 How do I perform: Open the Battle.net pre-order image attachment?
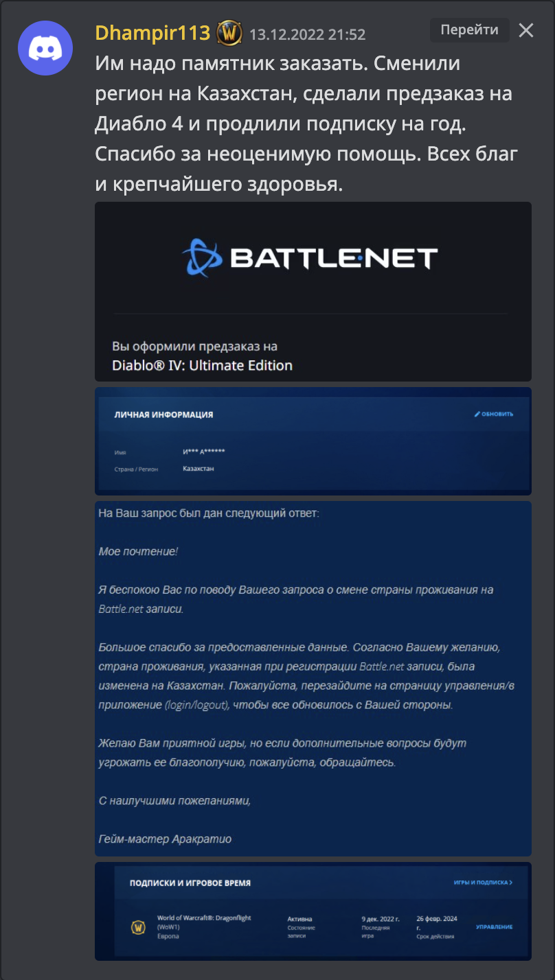(x=313, y=291)
